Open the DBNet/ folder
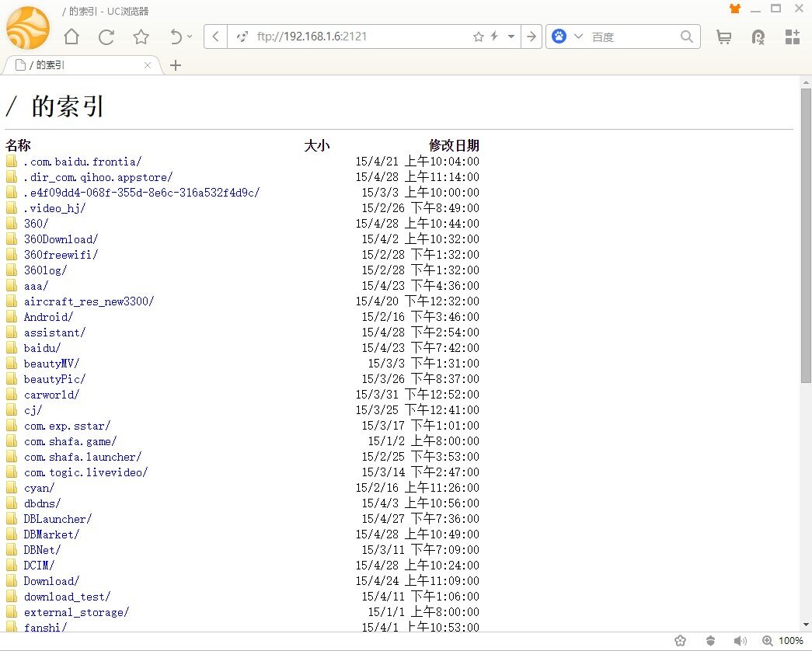Viewport: 812px width, 651px height. point(42,550)
